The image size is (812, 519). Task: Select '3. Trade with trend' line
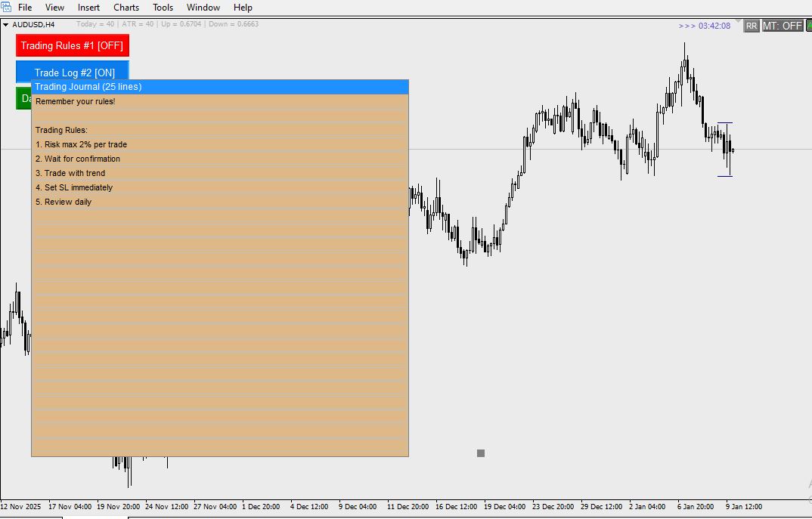point(220,173)
